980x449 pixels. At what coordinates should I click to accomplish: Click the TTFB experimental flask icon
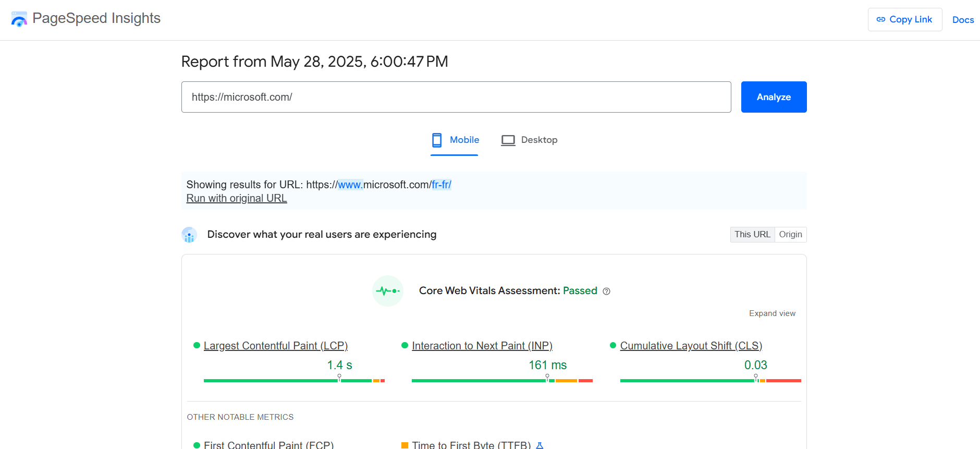click(x=540, y=445)
